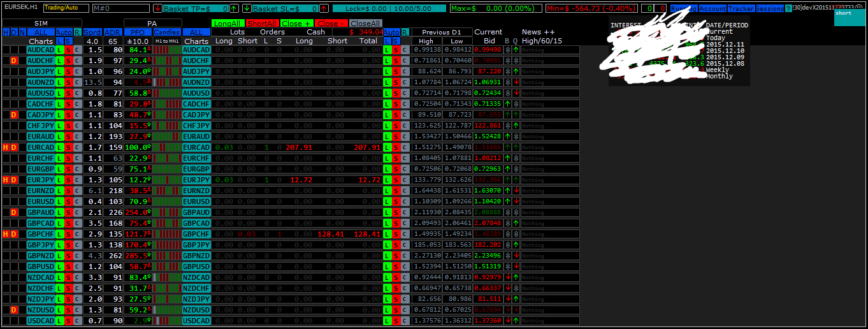Viewport: 868px width, 329px height.
Task: Click the Candles header button
Action: (167, 32)
